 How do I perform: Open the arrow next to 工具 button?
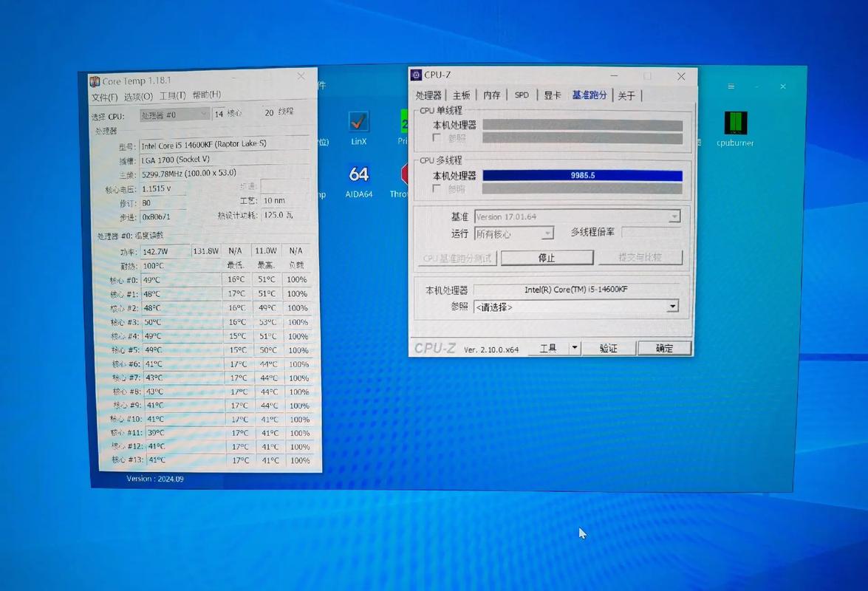(575, 348)
